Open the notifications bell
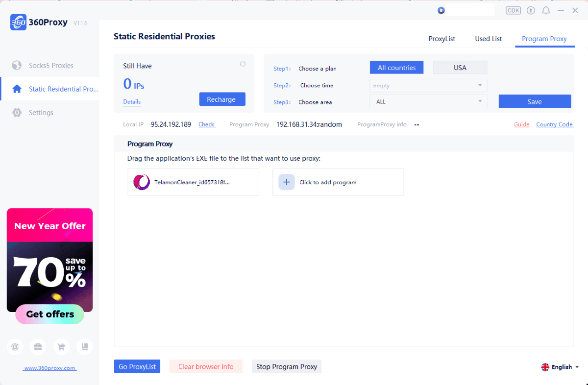The height and width of the screenshot is (385, 588). pos(546,10)
